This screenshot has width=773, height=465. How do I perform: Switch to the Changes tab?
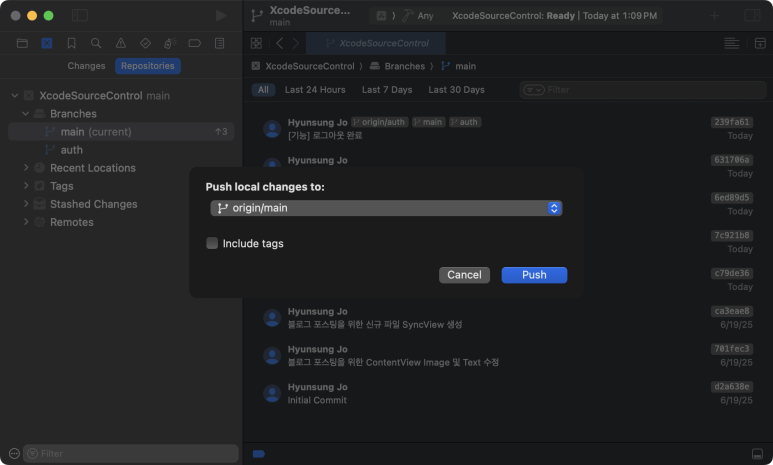pos(86,66)
